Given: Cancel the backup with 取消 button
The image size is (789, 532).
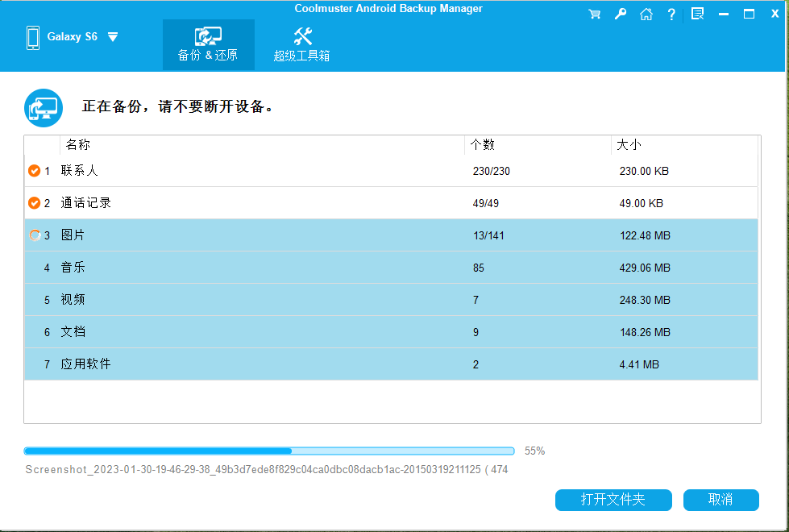Looking at the screenshot, I should click(x=721, y=500).
